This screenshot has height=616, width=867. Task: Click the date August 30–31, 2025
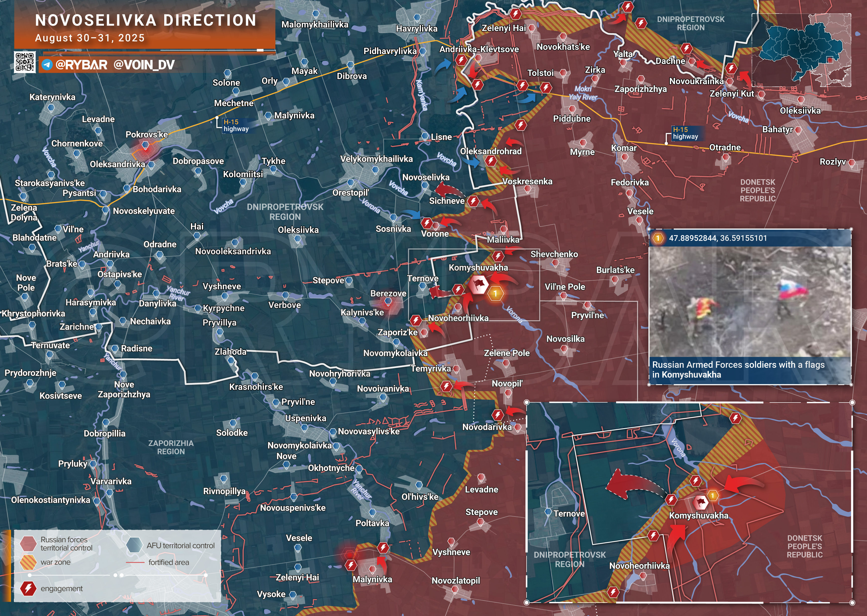(x=90, y=38)
